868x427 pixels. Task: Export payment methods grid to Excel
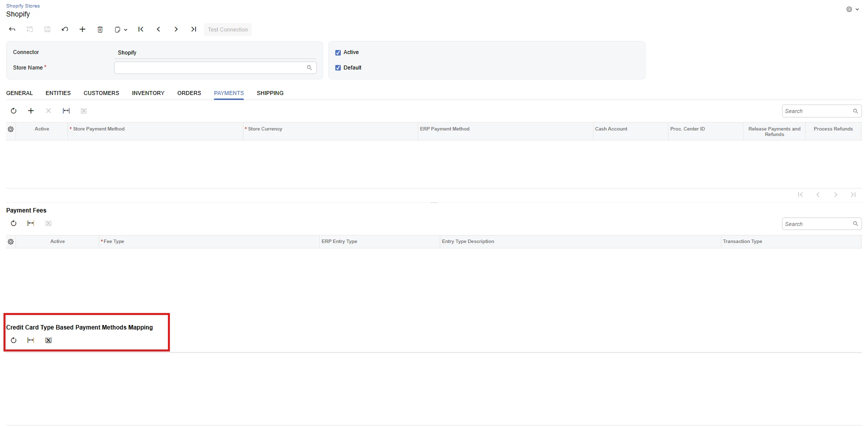83,111
